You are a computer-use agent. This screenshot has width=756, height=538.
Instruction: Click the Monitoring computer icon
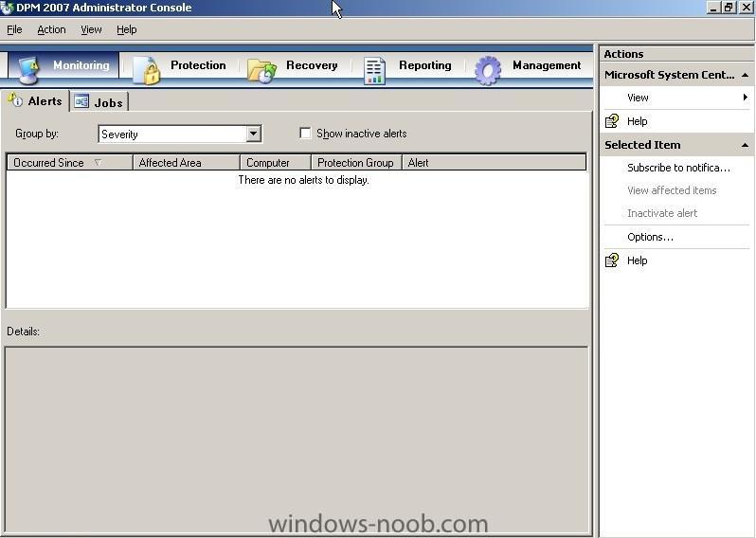pos(29,70)
